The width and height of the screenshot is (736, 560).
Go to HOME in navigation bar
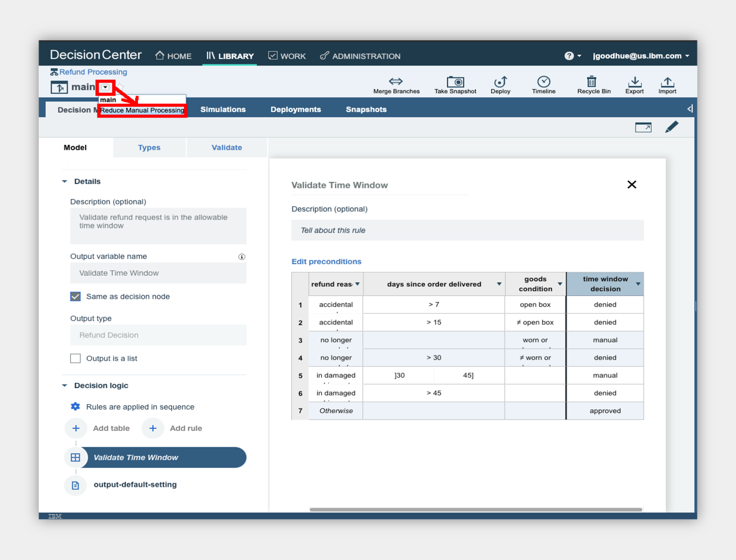173,56
